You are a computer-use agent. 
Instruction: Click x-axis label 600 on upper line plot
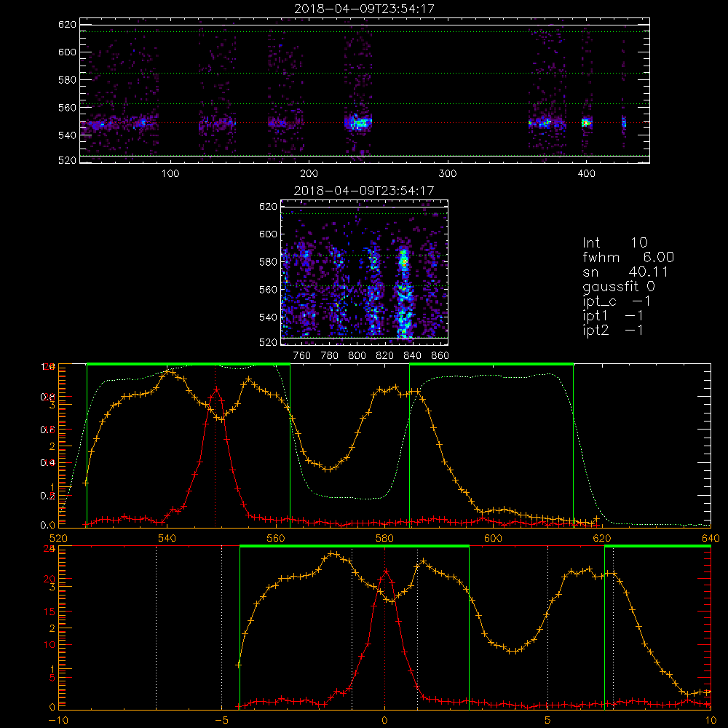point(493,538)
